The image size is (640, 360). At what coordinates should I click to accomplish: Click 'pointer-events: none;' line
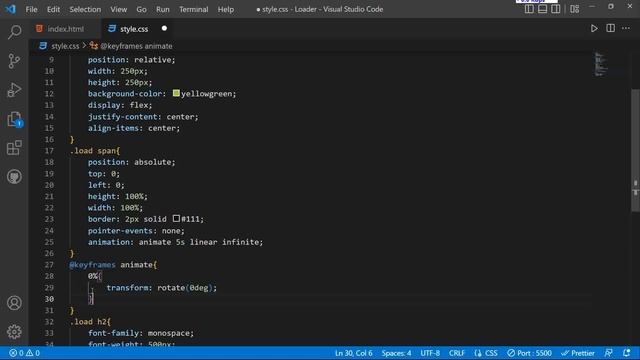[x=136, y=231]
